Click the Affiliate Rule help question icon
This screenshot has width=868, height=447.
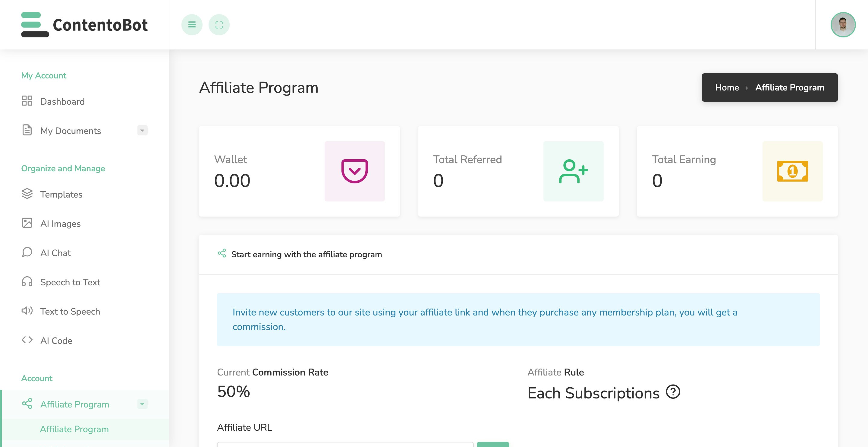(x=673, y=392)
